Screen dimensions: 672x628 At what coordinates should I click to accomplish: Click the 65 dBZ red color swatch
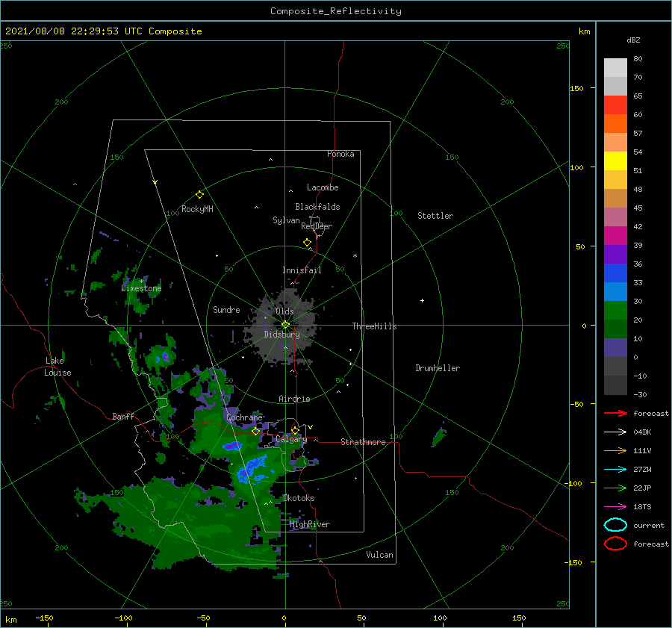(x=615, y=105)
